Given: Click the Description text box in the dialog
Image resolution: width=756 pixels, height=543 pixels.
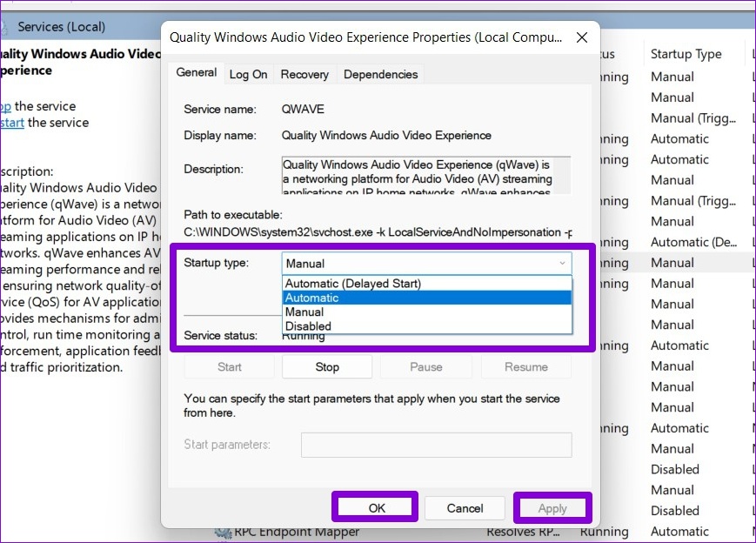Looking at the screenshot, I should click(426, 175).
